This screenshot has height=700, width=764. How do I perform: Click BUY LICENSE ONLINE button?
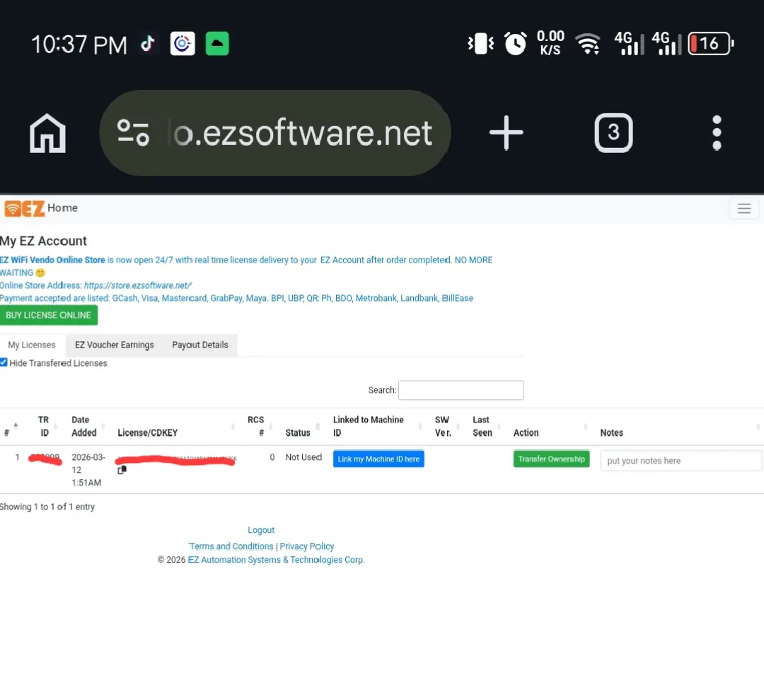[48, 316]
